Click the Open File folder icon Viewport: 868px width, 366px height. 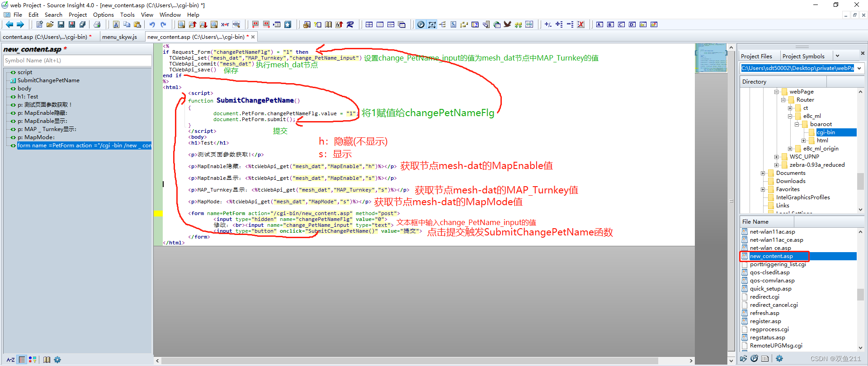point(50,24)
